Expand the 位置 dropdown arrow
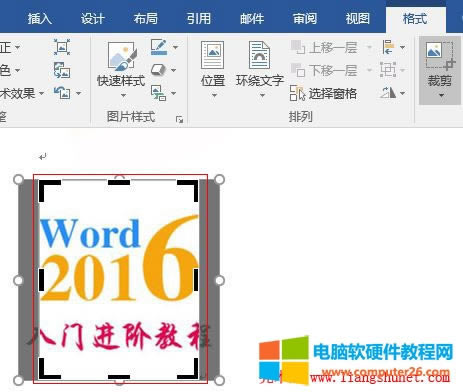The width and height of the screenshot is (463, 392). click(214, 96)
